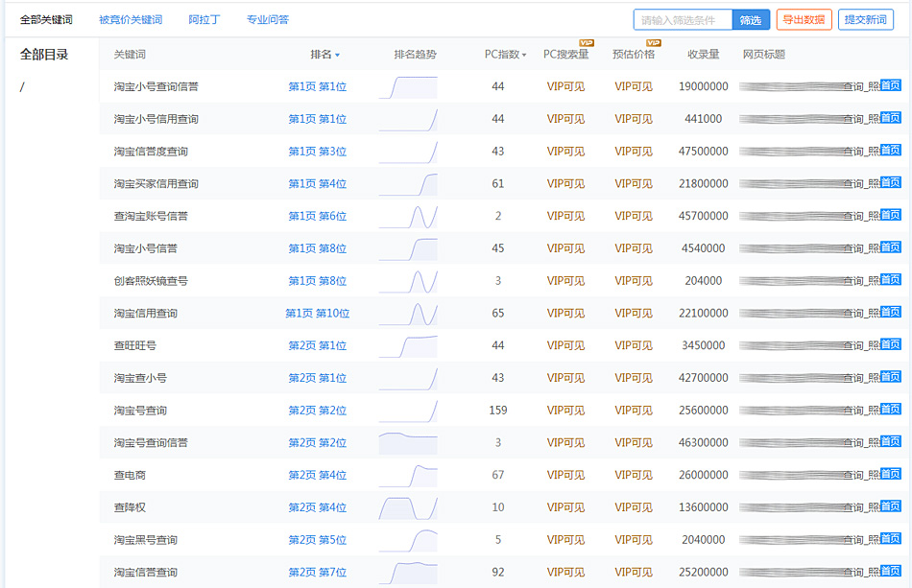The image size is (912, 588).
Task: Click 首页 badge in 查电商 row
Action: pos(891,474)
